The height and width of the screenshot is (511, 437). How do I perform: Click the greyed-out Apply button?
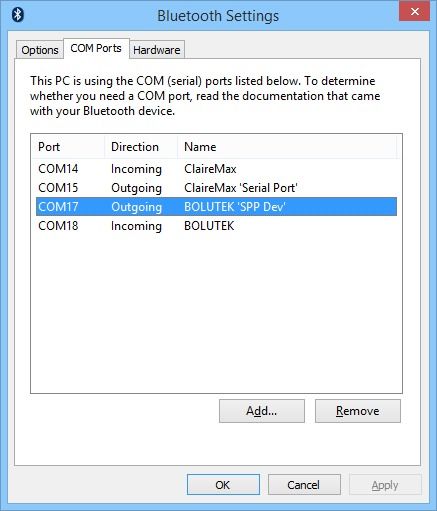pyautogui.click(x=385, y=485)
